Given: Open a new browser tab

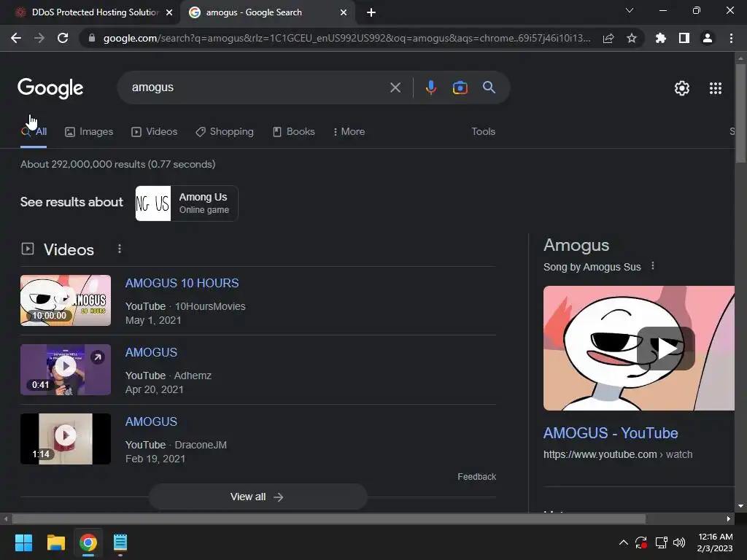Looking at the screenshot, I should (371, 12).
